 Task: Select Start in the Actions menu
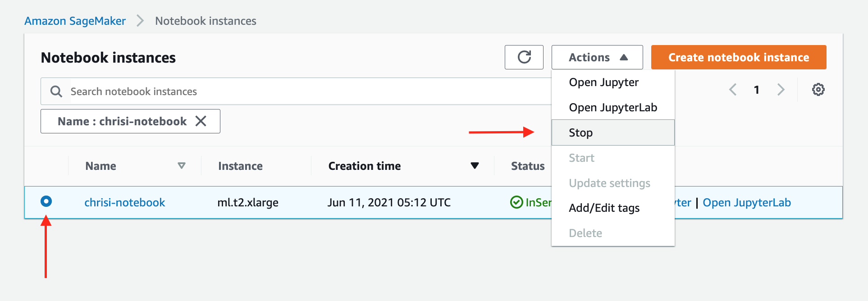613,158
